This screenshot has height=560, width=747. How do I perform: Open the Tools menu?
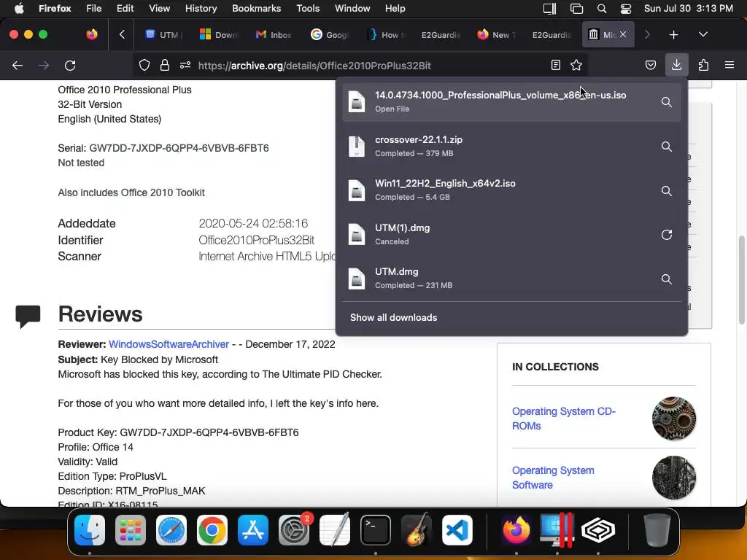pyautogui.click(x=308, y=9)
